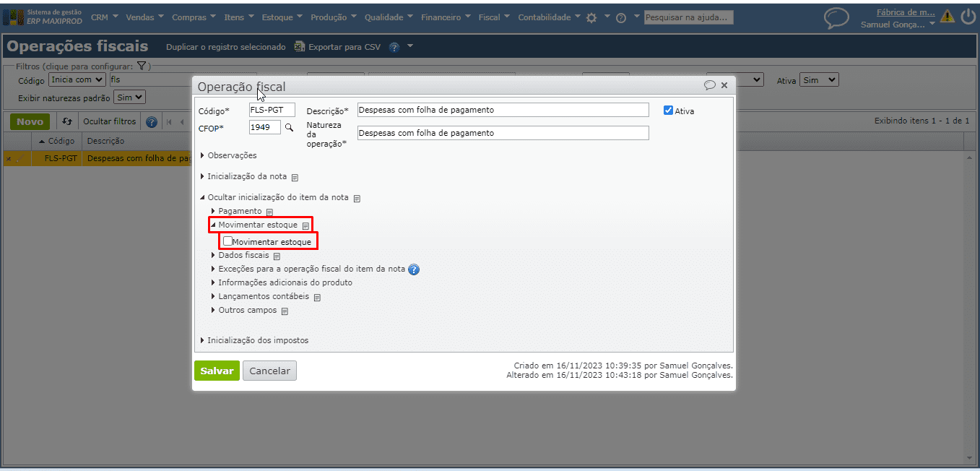The image size is (980, 471).
Task: Click note icon beside Movimentar estoque header
Action: tap(305, 225)
